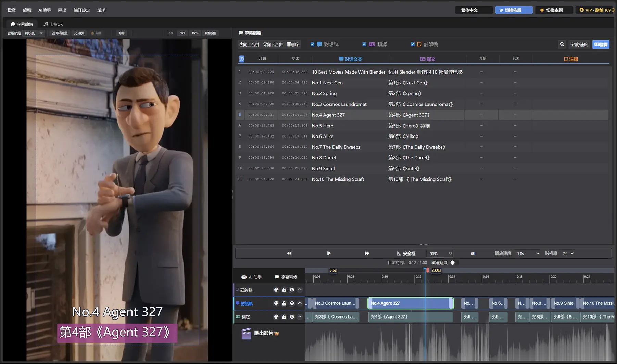Image resolution: width=617 pixels, height=364 pixels.
Task: Lock the 翻譯 track
Action: coord(284,317)
